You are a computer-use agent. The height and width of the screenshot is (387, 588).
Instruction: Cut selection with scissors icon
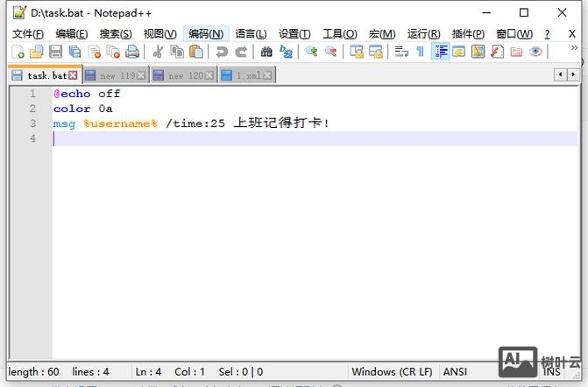click(x=158, y=52)
